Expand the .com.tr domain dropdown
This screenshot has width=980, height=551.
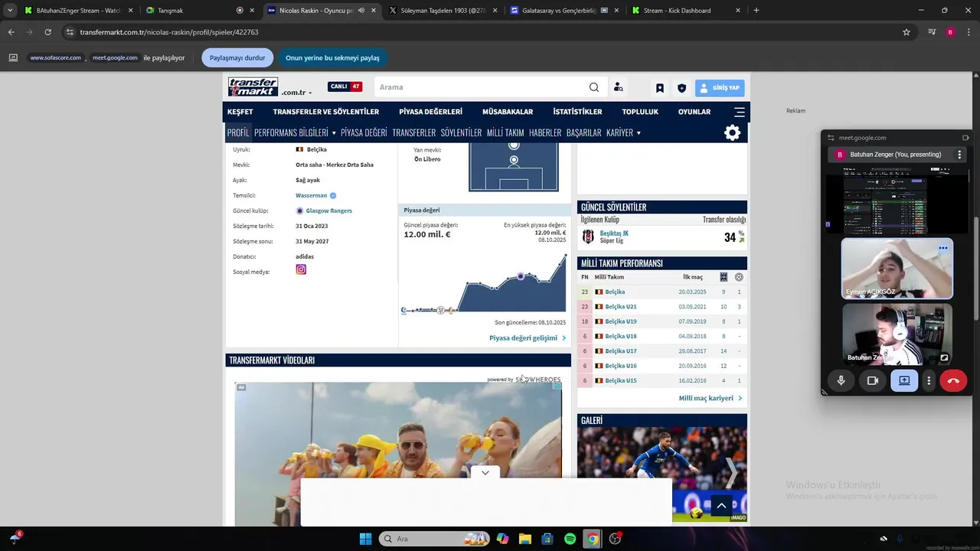pos(296,93)
